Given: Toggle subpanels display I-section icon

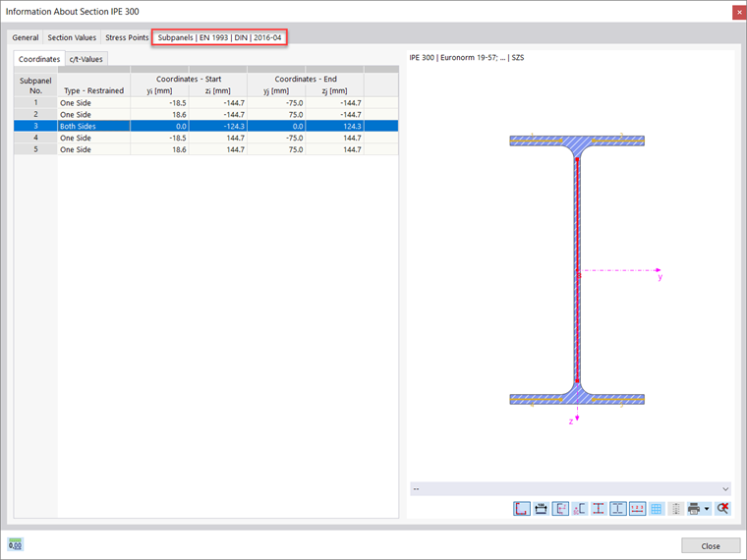Looking at the screenshot, I should click(618, 509).
